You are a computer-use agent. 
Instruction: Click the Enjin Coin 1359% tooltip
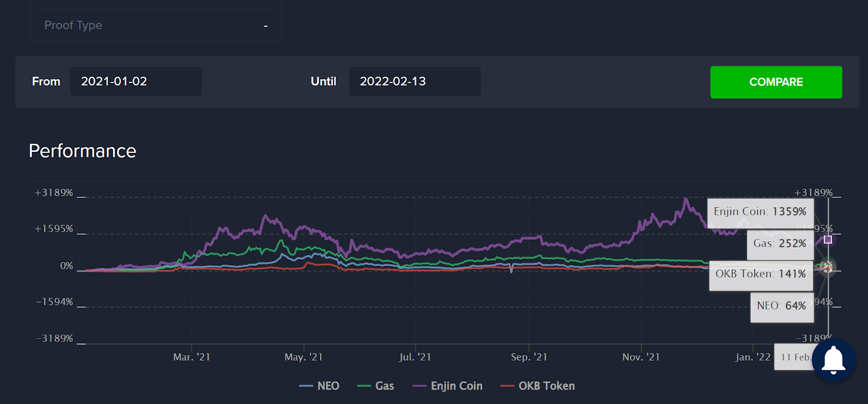point(760,212)
